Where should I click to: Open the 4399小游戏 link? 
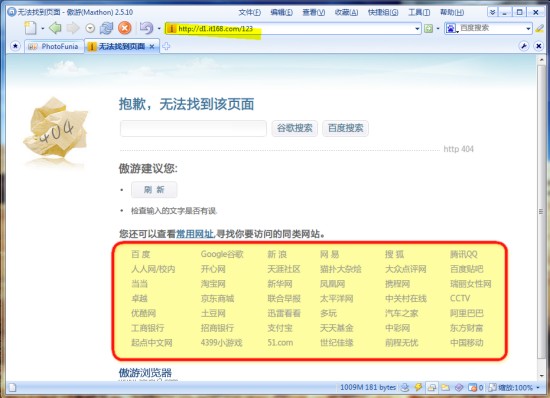pos(221,343)
